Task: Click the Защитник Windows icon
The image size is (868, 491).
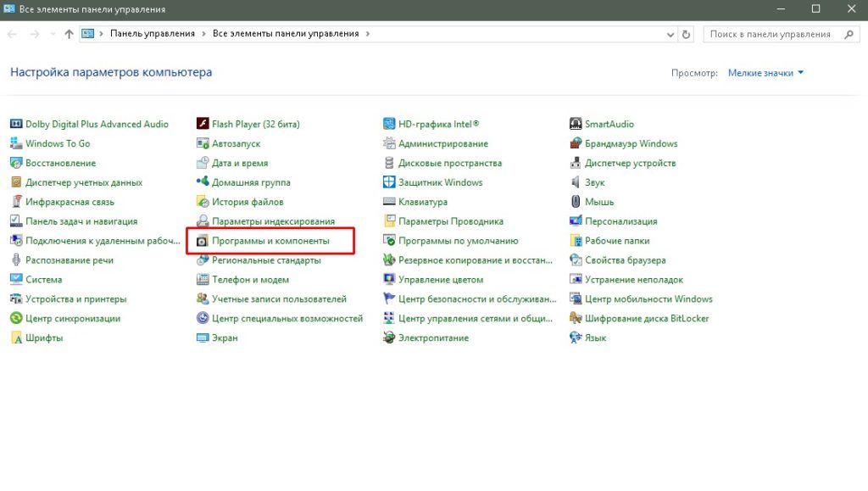Action: click(389, 182)
